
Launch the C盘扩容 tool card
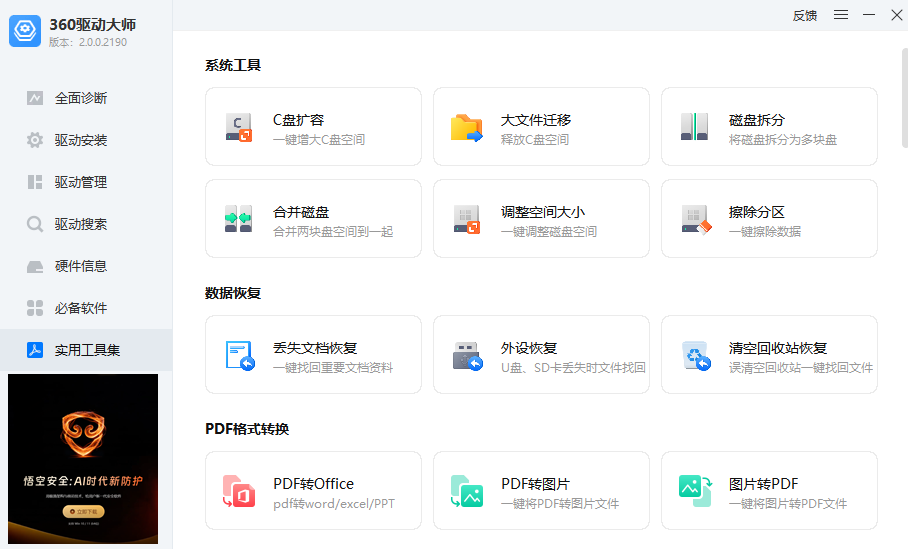(x=313, y=126)
